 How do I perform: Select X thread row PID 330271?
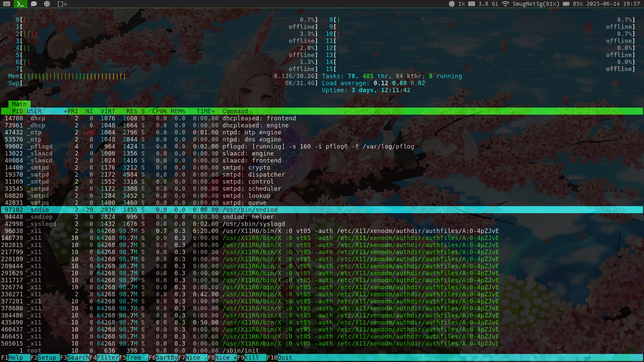coord(322,294)
